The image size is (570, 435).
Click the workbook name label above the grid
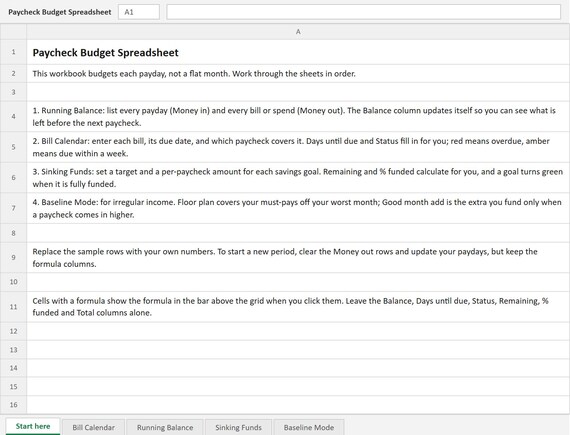[x=60, y=12]
